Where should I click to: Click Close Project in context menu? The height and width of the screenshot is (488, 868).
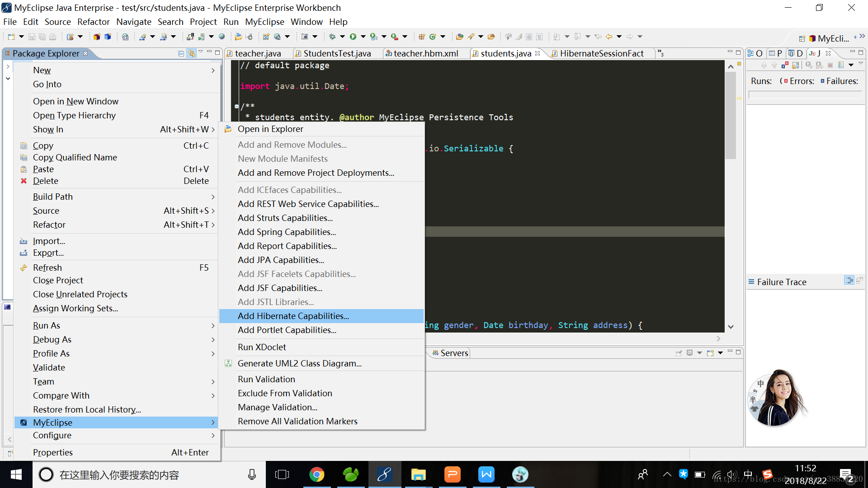click(x=117, y=280)
